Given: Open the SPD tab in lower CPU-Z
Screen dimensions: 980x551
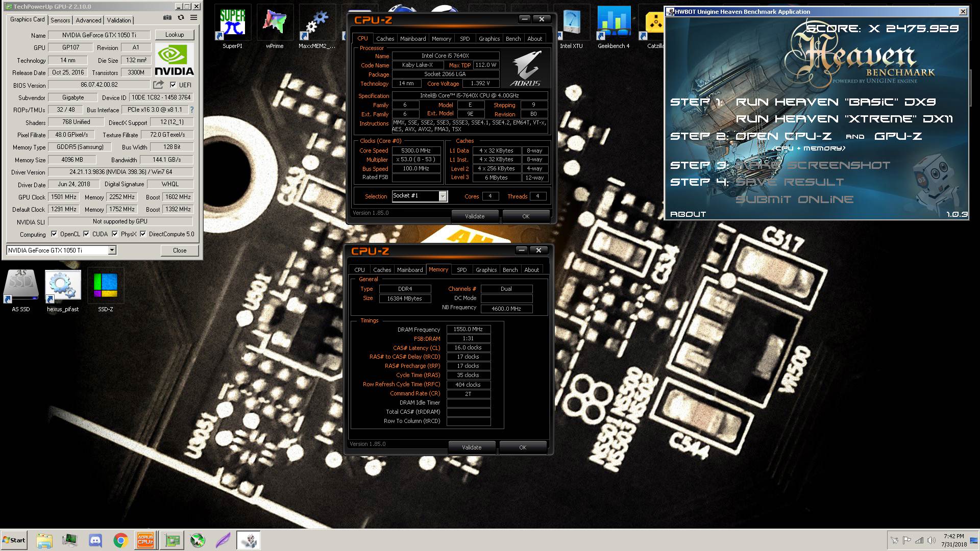Looking at the screenshot, I should pyautogui.click(x=461, y=270).
